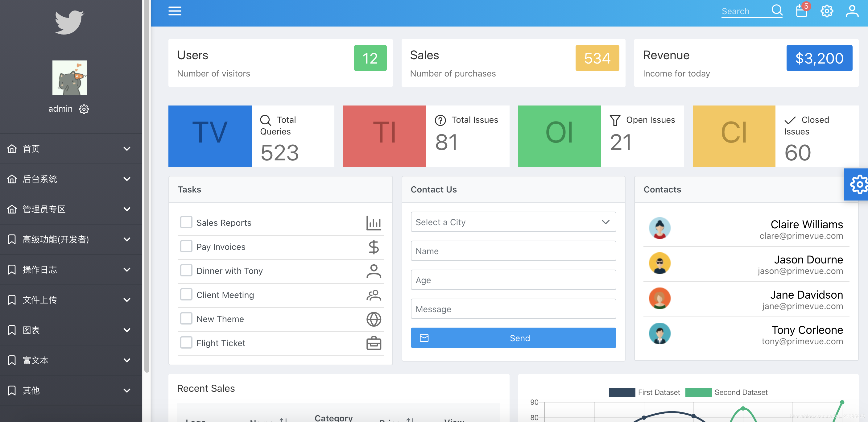Click the Twitter bird logo
This screenshot has height=422, width=868.
coord(69,22)
